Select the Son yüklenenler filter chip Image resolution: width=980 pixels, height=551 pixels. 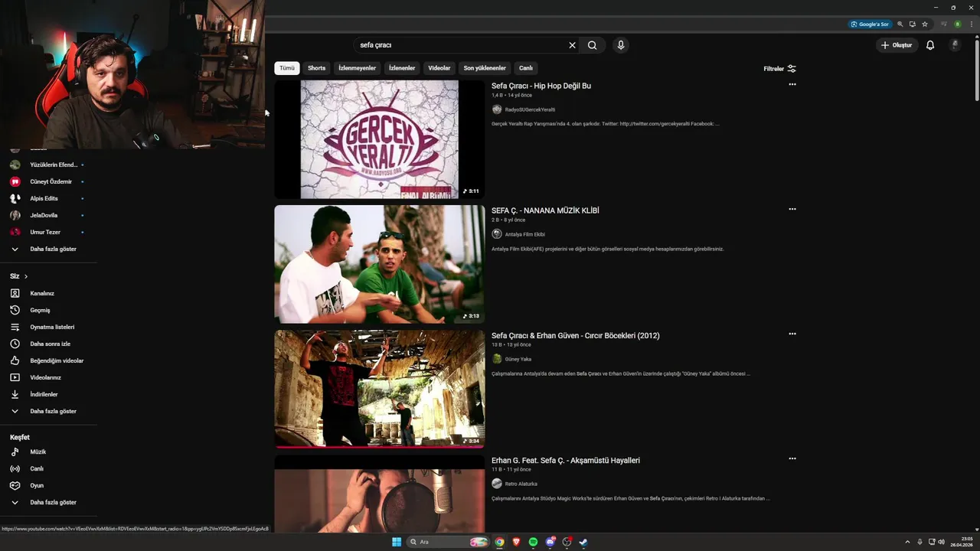(485, 68)
